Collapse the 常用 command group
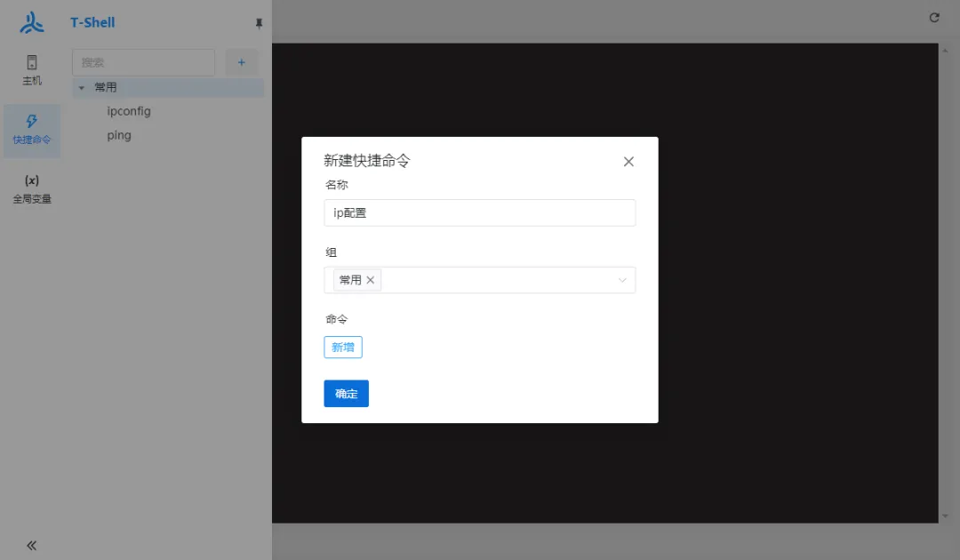This screenshot has width=960, height=560. pyautogui.click(x=81, y=87)
